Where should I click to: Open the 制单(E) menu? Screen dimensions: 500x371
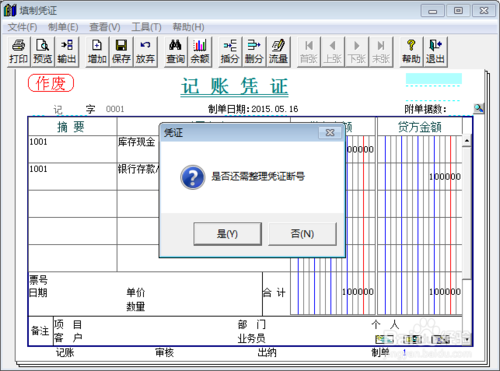point(63,27)
